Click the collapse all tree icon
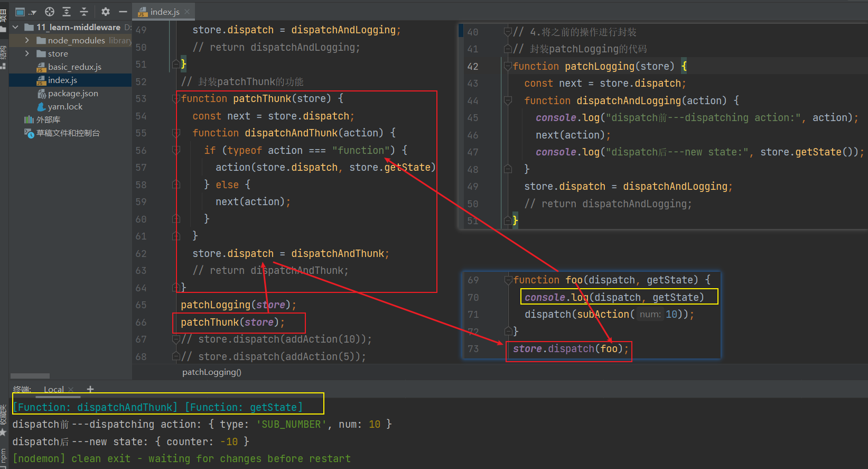Viewport: 868px width, 469px height. pos(84,12)
